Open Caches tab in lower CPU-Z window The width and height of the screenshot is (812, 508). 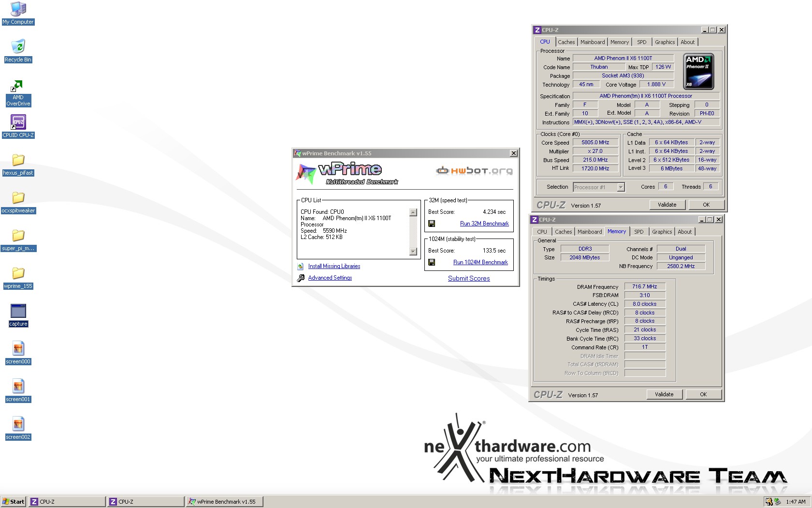pos(563,232)
